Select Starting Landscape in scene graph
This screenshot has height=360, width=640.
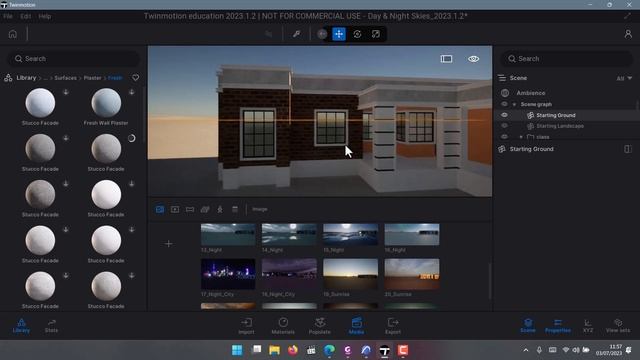tap(560, 126)
